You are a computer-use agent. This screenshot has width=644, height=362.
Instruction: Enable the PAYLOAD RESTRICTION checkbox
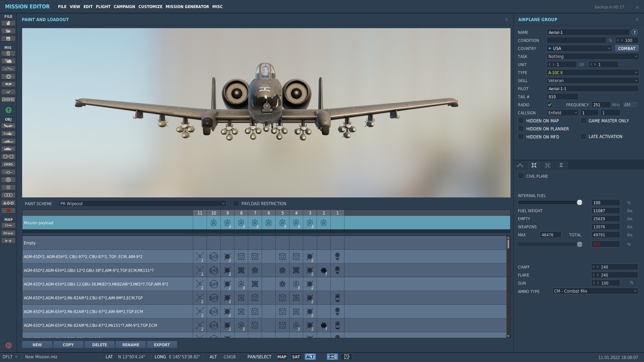(x=236, y=203)
